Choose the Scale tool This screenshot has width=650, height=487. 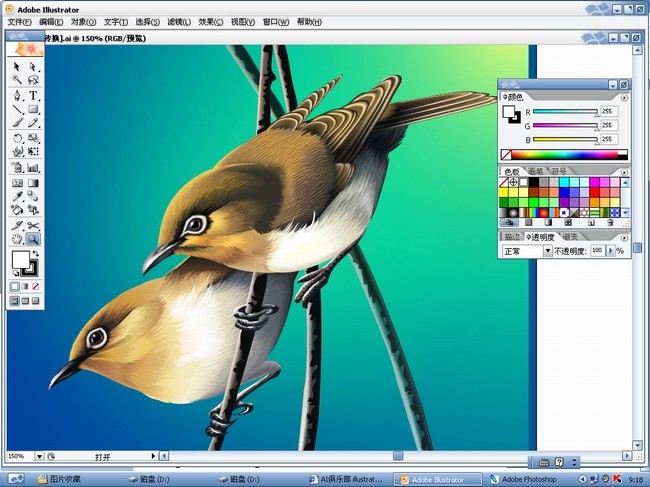coord(33,138)
